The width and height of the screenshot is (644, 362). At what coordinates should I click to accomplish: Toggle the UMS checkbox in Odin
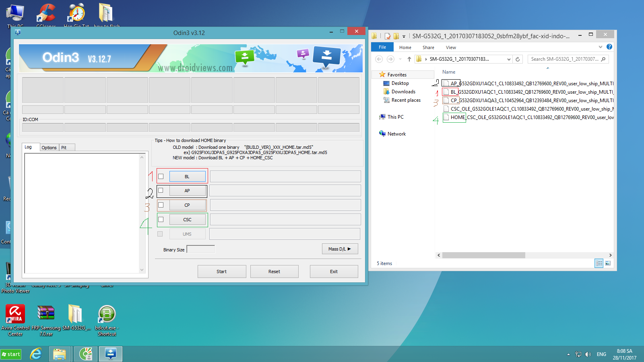(160, 234)
